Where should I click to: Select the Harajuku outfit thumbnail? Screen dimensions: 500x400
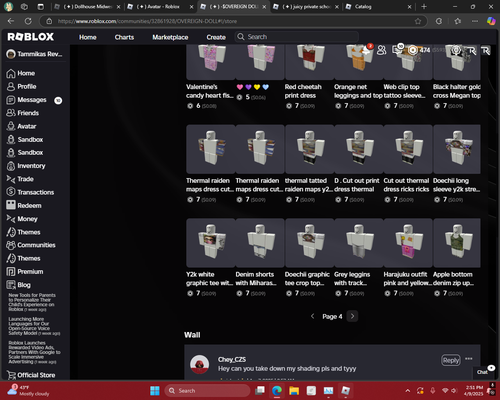coord(408,243)
